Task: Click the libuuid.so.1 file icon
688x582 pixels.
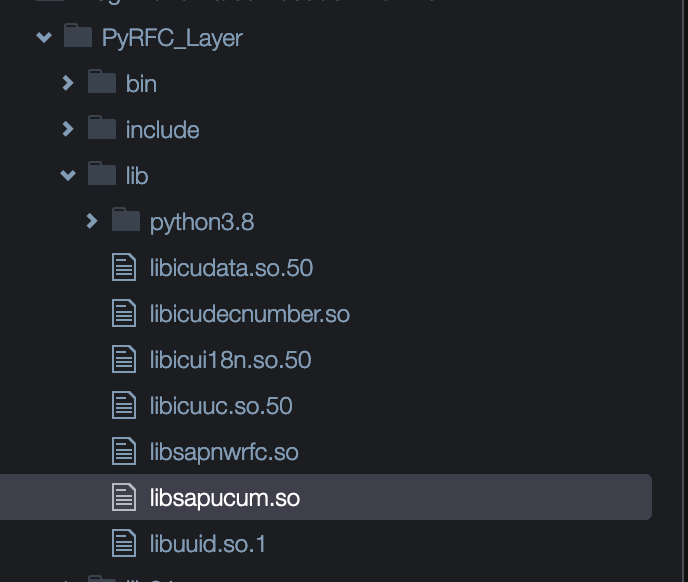Action: click(124, 543)
